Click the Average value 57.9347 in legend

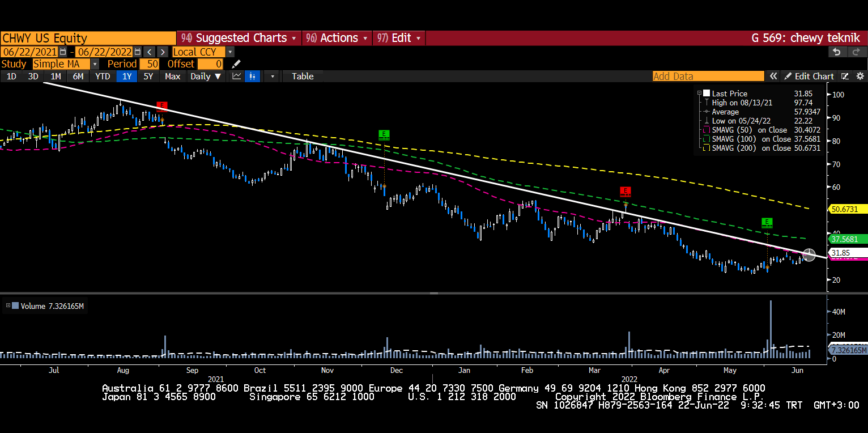(x=806, y=112)
